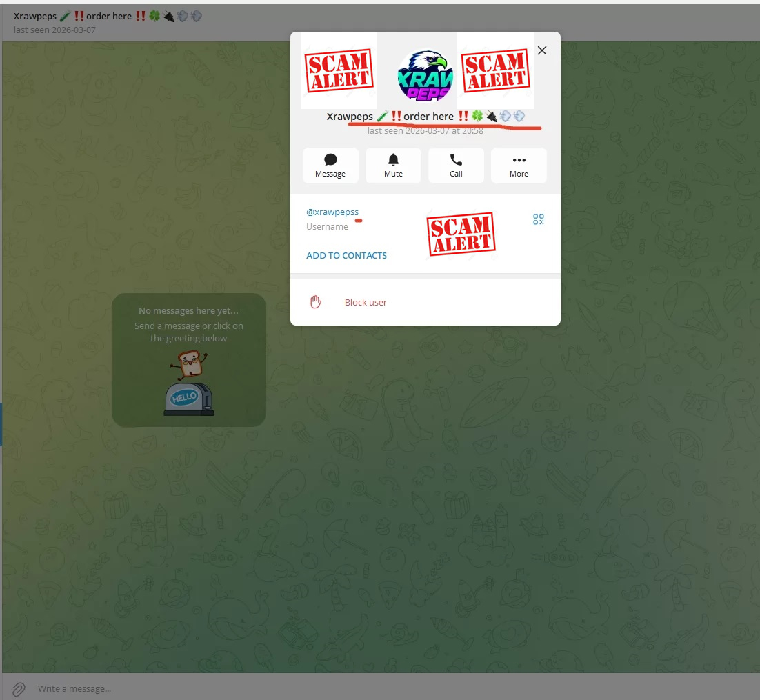Open the More three-dots menu

point(519,160)
